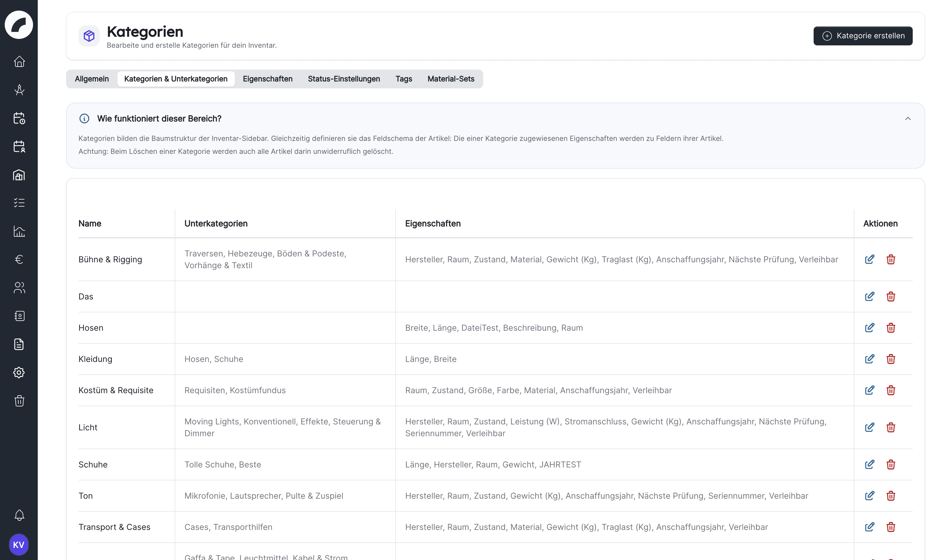Open the home dashboard from sidebar

tap(19, 61)
